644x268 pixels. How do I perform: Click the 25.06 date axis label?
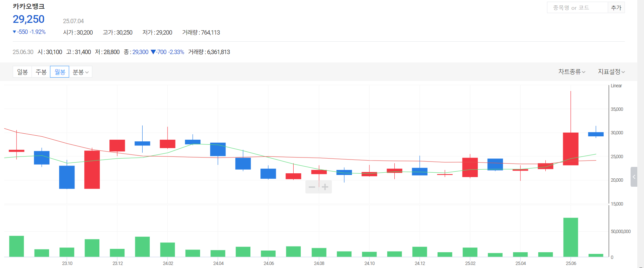[x=571, y=263]
